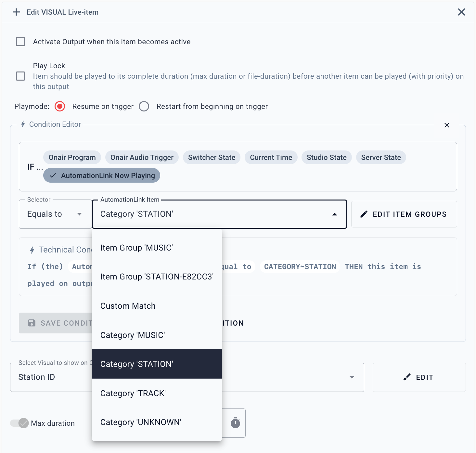
Task: Select the Switcher State condition chip
Action: (x=212, y=157)
